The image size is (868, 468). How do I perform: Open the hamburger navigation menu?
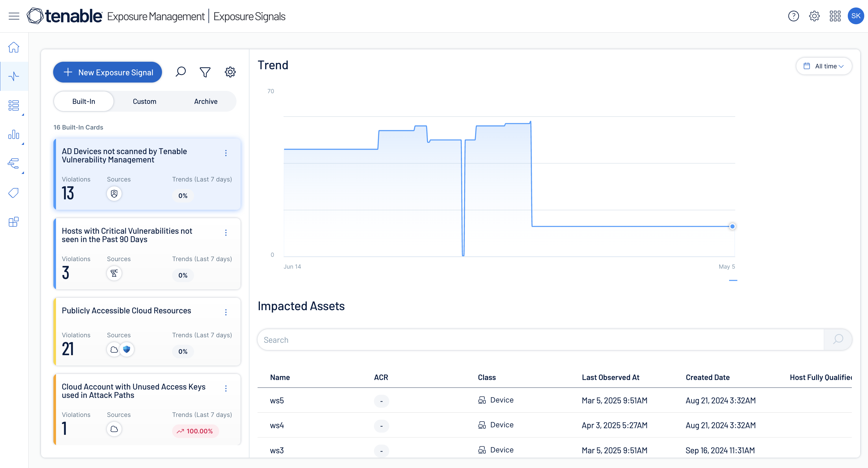(14, 16)
